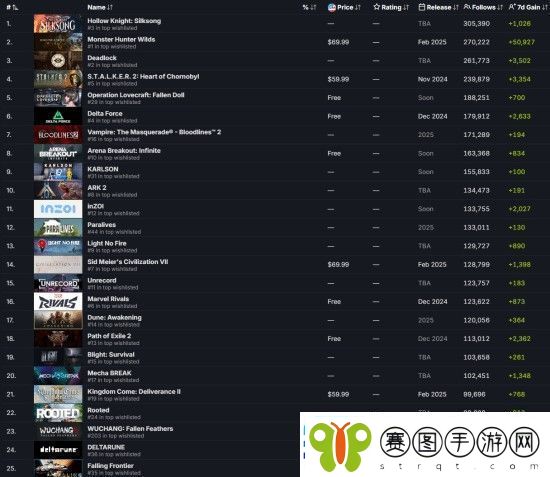550x477 pixels.
Task: Open the ARK 2 game link
Action: tap(97, 188)
